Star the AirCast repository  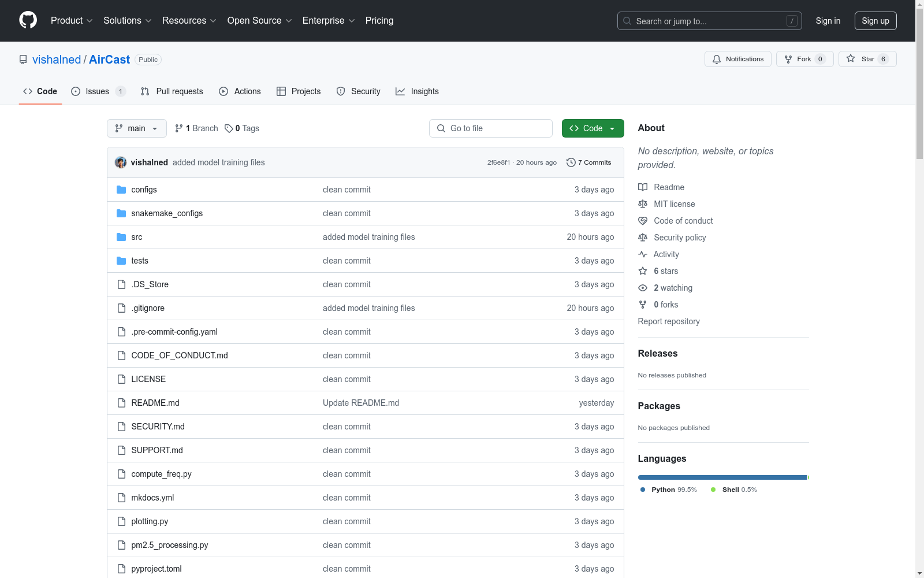point(867,59)
